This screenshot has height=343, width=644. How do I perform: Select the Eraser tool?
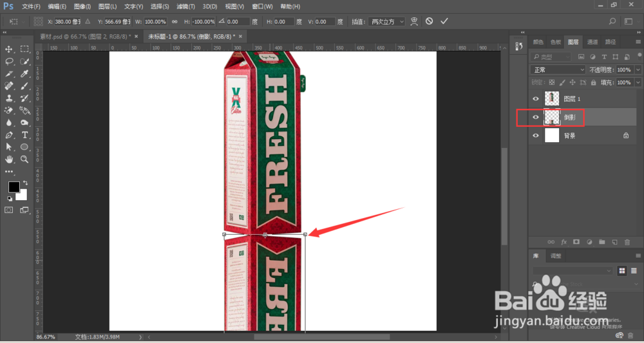(8, 111)
